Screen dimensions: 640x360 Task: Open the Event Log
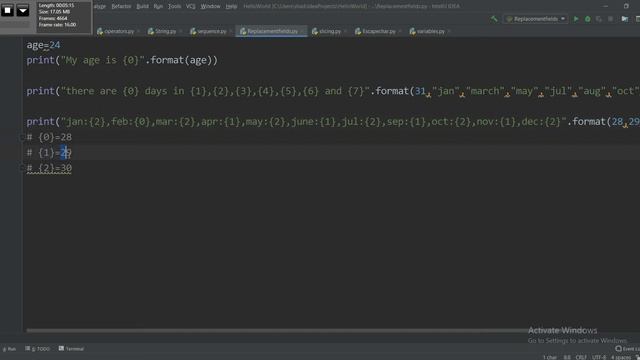click(628, 349)
